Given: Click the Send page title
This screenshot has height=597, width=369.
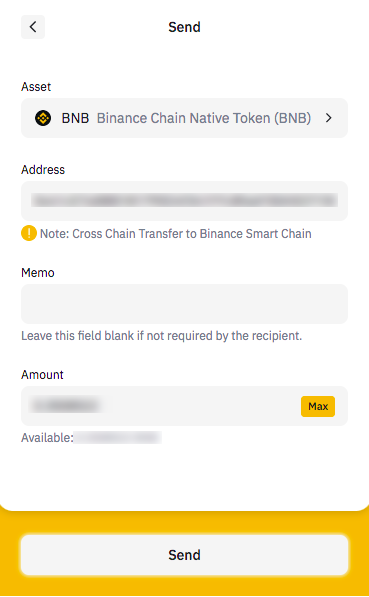Looking at the screenshot, I should (184, 27).
